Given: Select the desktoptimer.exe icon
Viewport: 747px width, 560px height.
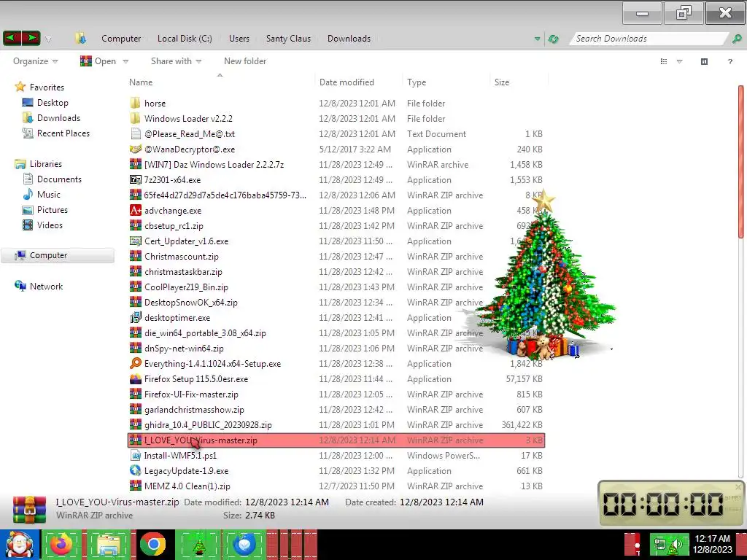Looking at the screenshot, I should pos(135,317).
